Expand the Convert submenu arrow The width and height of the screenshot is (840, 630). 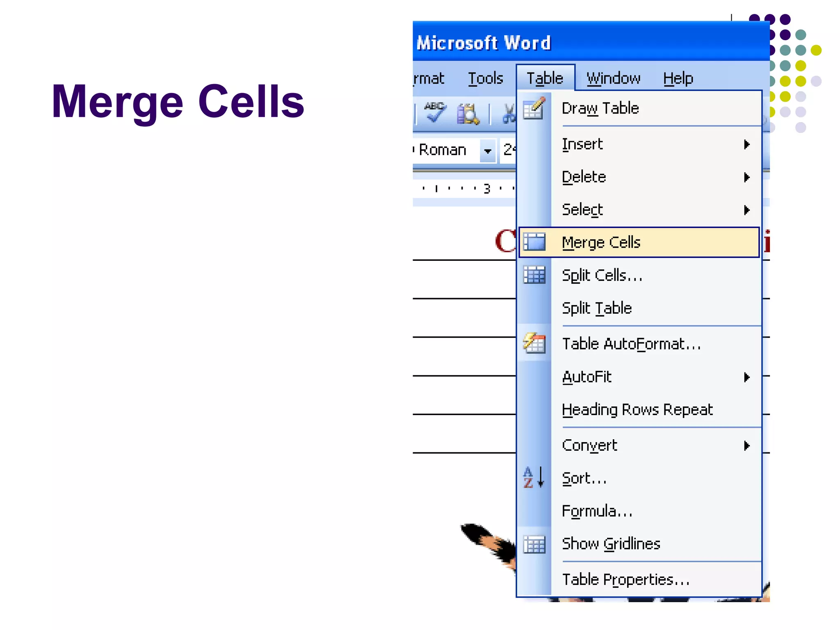pos(747,445)
